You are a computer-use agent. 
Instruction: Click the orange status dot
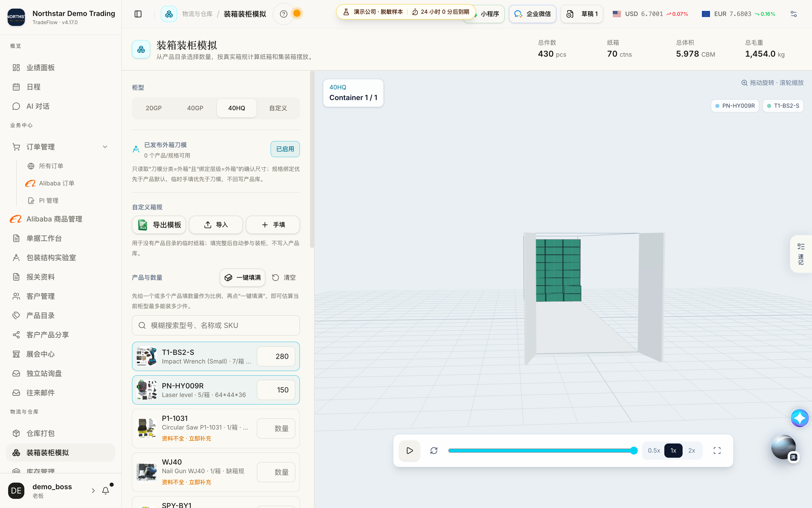click(x=297, y=13)
